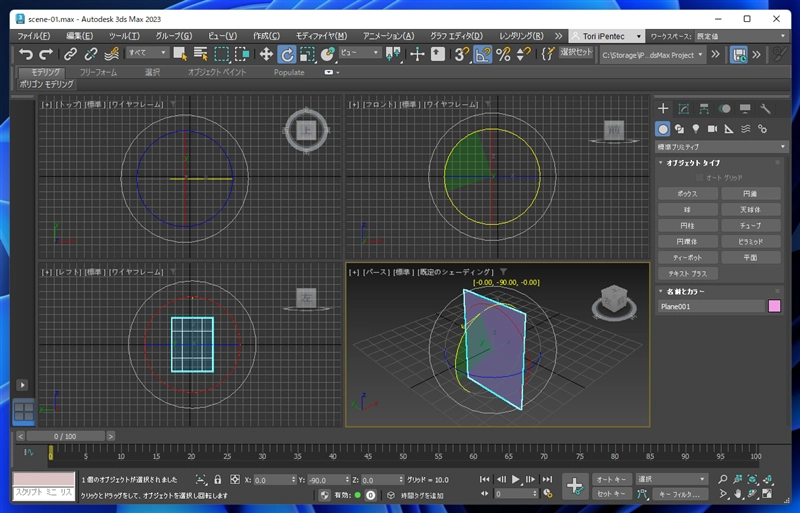Select the Unlink Selection tool
The width and height of the screenshot is (800, 513).
tap(90, 54)
